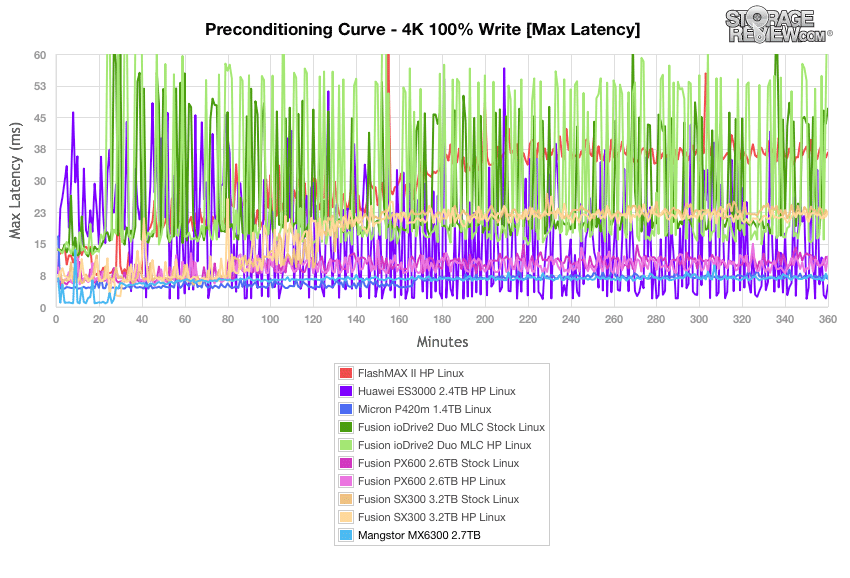This screenshot has height=578, width=850.
Task: Pick the dark green ioDrive2 Duo Stock swatch
Action: (346, 427)
